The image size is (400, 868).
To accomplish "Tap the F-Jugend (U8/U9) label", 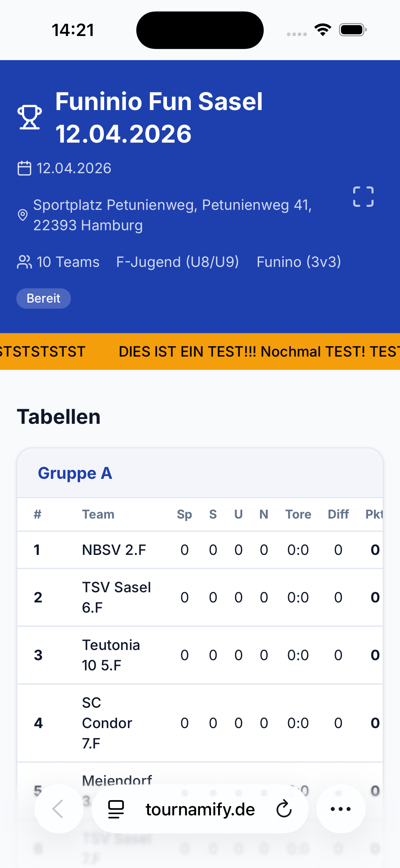I will (x=177, y=261).
